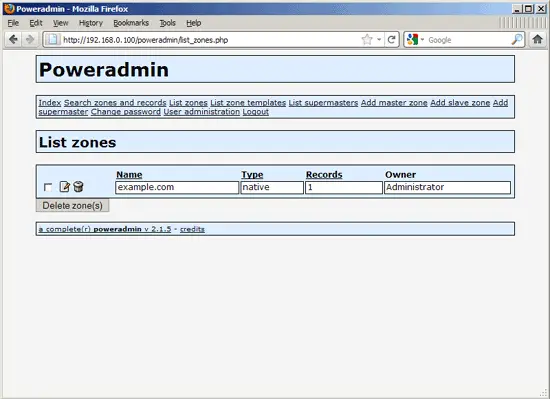Click the Delete zone(s) button
The height and width of the screenshot is (399, 550).
pos(73,205)
